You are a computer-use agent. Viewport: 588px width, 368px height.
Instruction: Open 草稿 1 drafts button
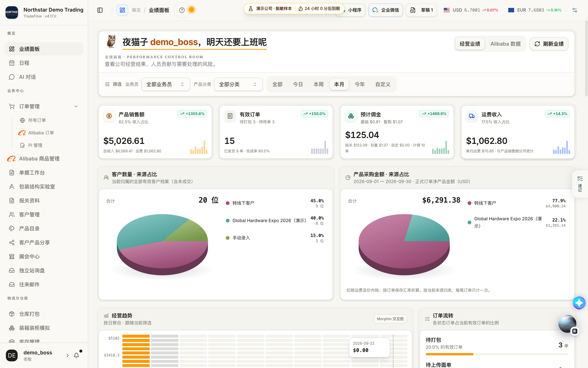pos(421,10)
